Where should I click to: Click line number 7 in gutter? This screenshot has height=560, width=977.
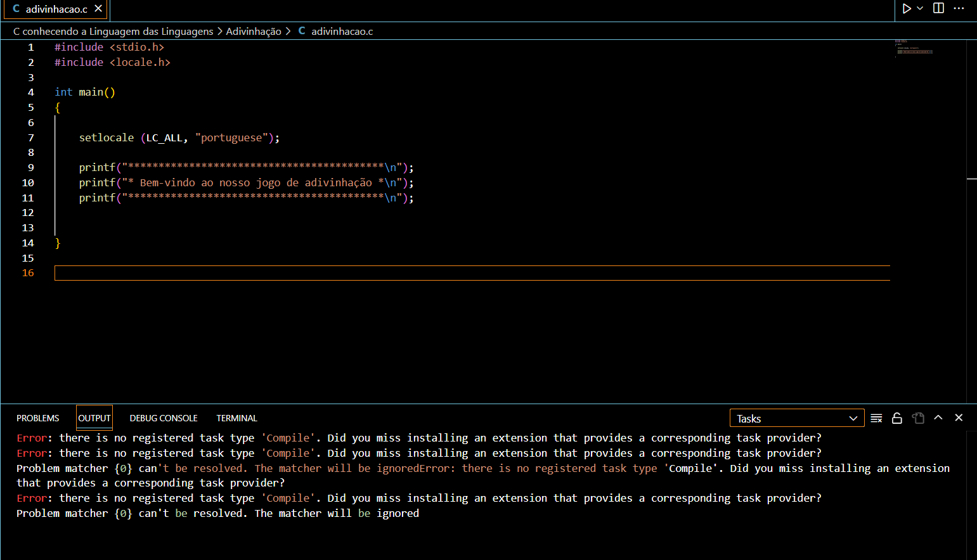(x=31, y=137)
